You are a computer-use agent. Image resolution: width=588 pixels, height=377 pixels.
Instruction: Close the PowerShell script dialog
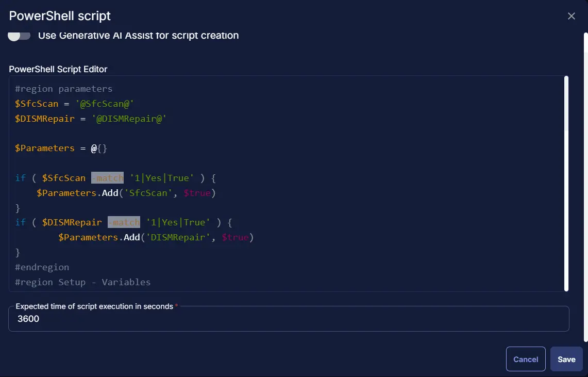click(x=571, y=16)
